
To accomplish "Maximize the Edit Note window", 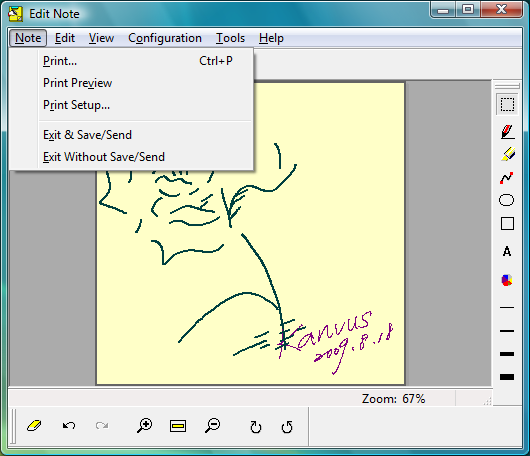I will click(468, 9).
